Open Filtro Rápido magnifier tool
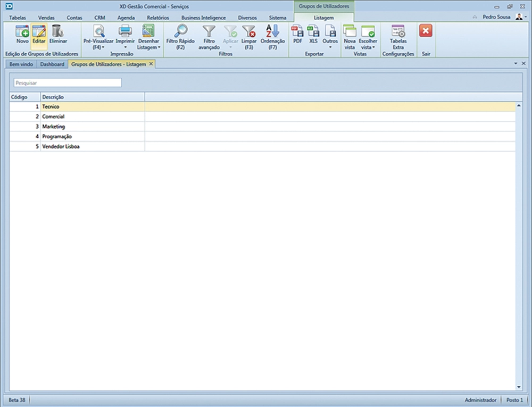This screenshot has width=532, height=407. [180, 32]
